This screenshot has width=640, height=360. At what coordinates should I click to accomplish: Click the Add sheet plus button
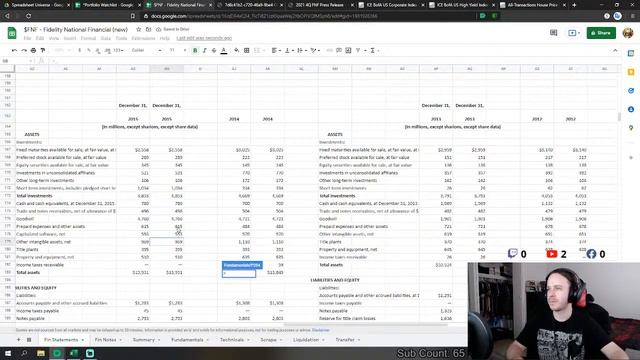coord(18,340)
